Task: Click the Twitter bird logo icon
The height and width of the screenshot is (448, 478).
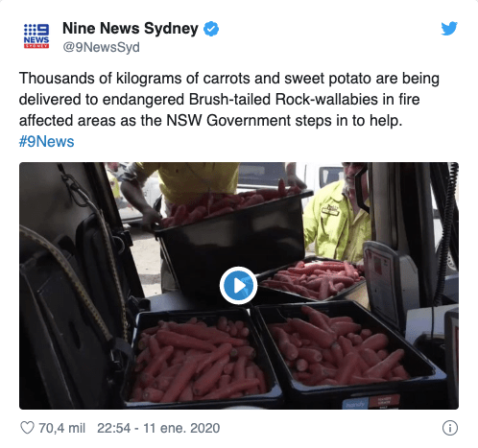Action: point(449,29)
